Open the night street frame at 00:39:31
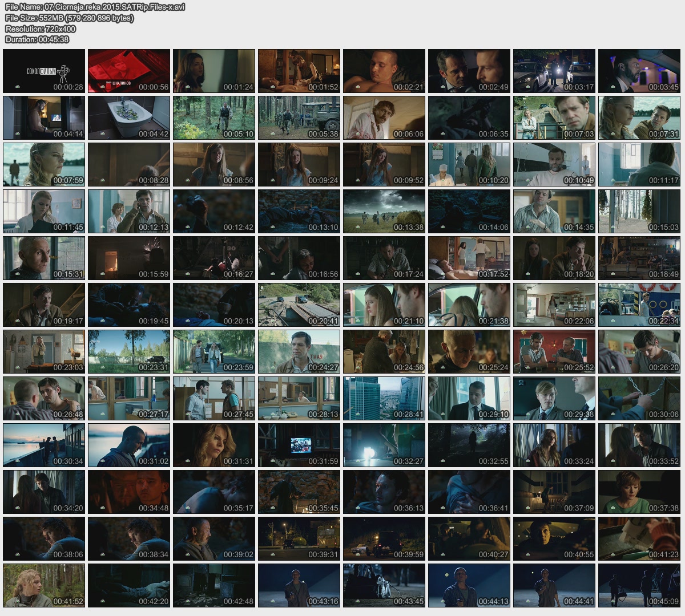The height and width of the screenshot is (616, 685). [x=299, y=538]
